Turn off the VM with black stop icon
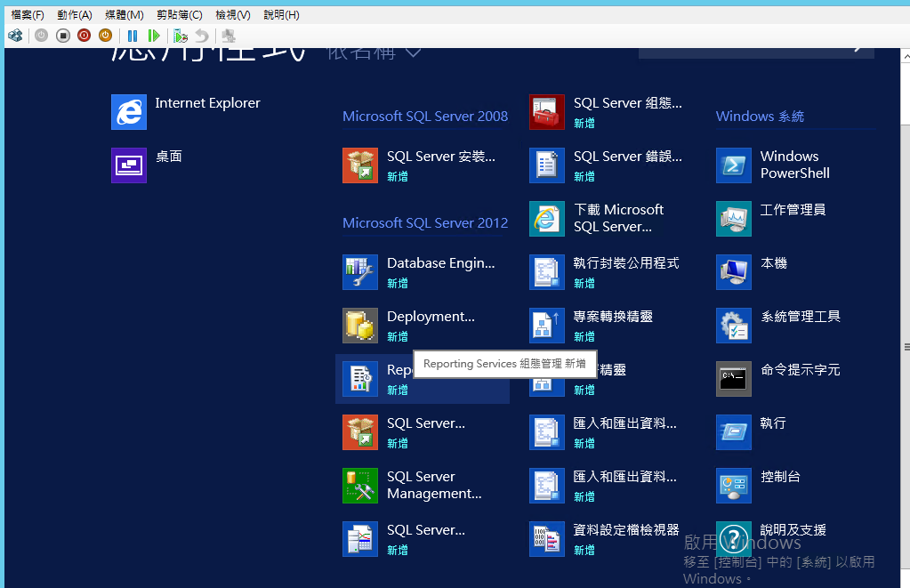This screenshot has width=910, height=588. tap(62, 36)
